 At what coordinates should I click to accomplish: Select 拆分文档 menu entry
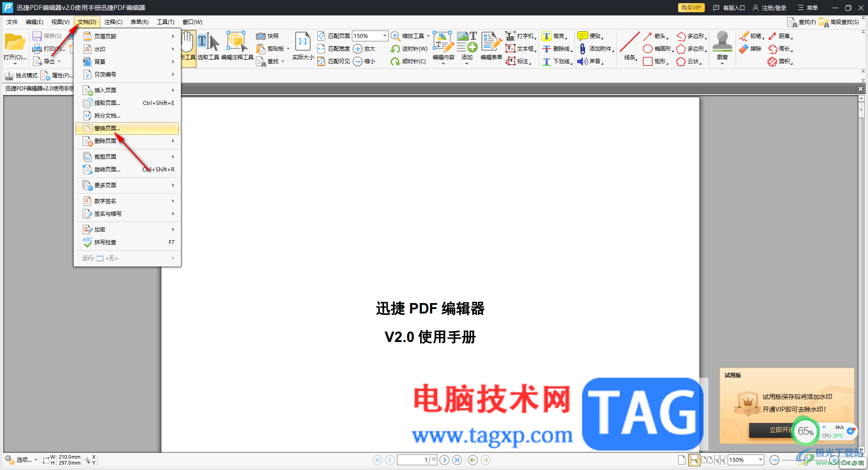point(127,116)
